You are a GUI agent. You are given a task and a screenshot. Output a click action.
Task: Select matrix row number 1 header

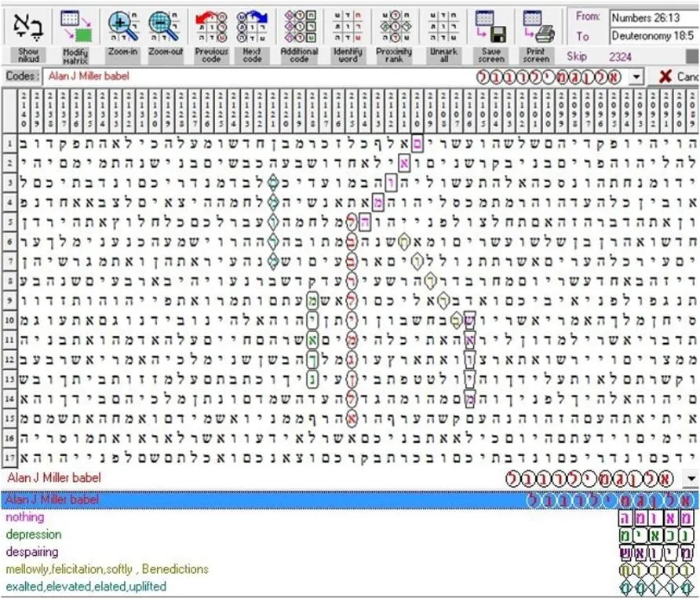tap(10, 144)
